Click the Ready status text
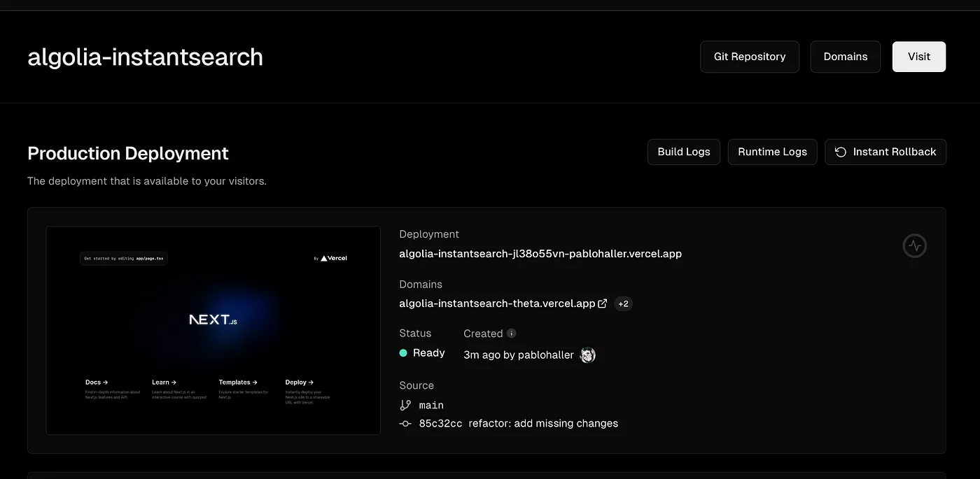The width and height of the screenshot is (980, 479). pos(429,353)
